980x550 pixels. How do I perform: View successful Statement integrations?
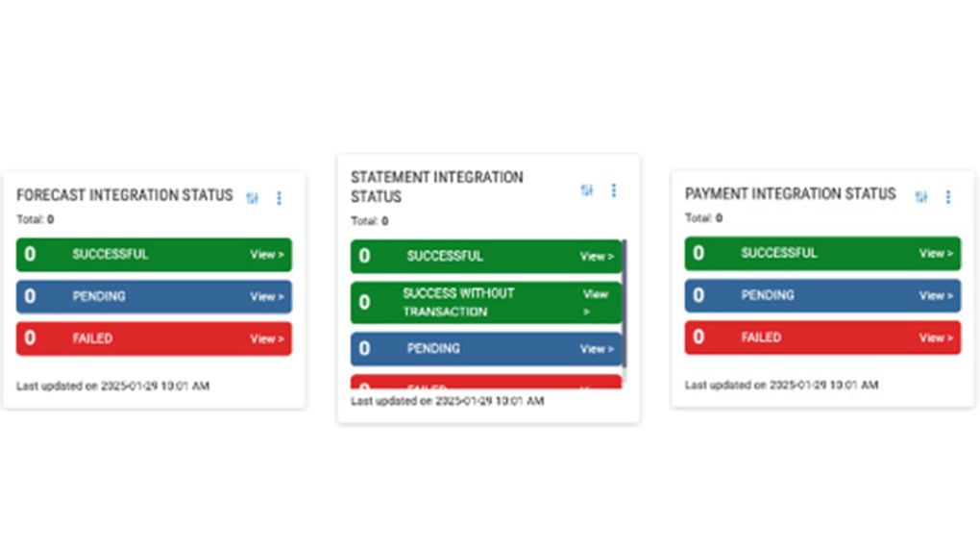click(597, 257)
